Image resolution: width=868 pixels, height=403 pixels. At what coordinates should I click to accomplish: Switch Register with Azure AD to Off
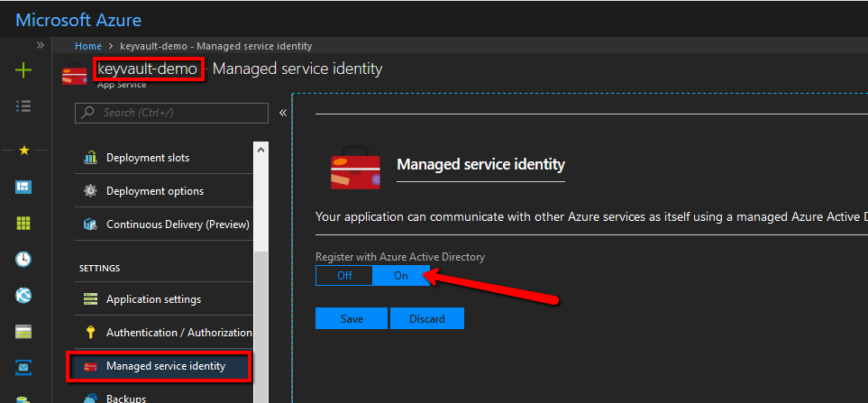(344, 276)
